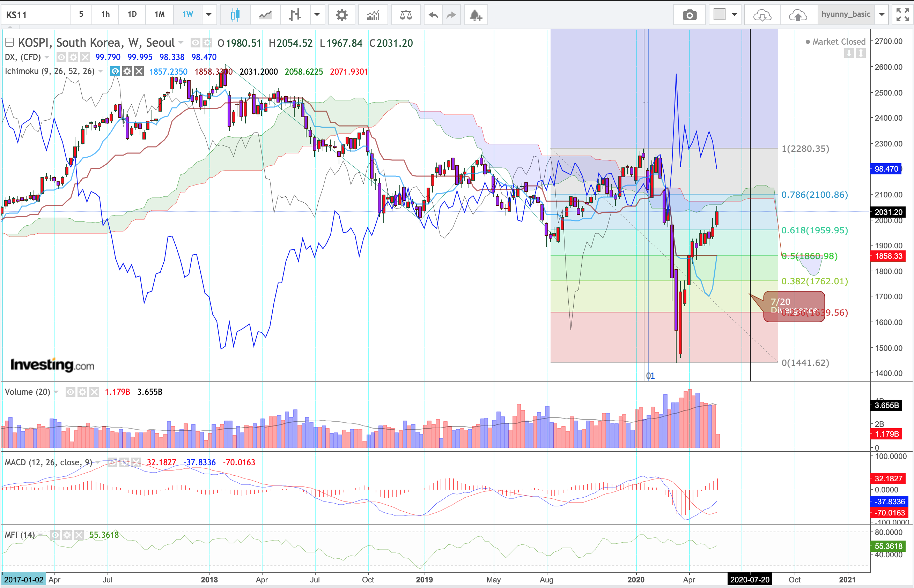Viewport: 914px width, 588px height.
Task: Toggle visibility of Volume indicator
Action: (x=70, y=392)
